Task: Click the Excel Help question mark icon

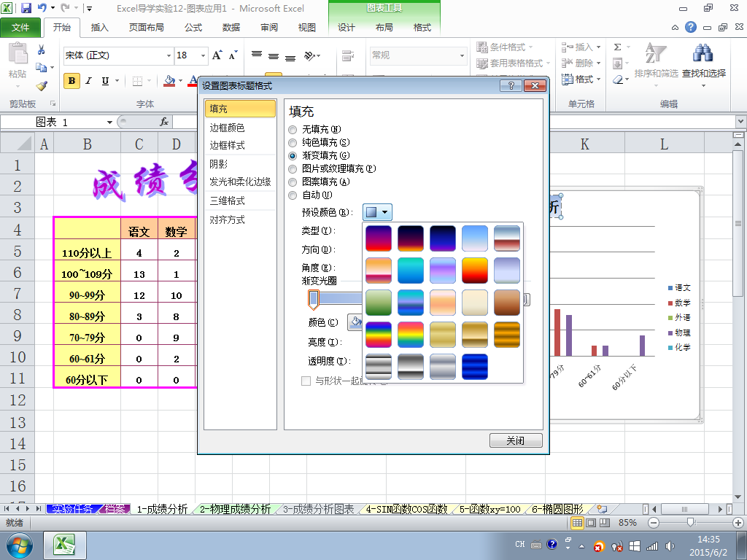Action: point(691,27)
